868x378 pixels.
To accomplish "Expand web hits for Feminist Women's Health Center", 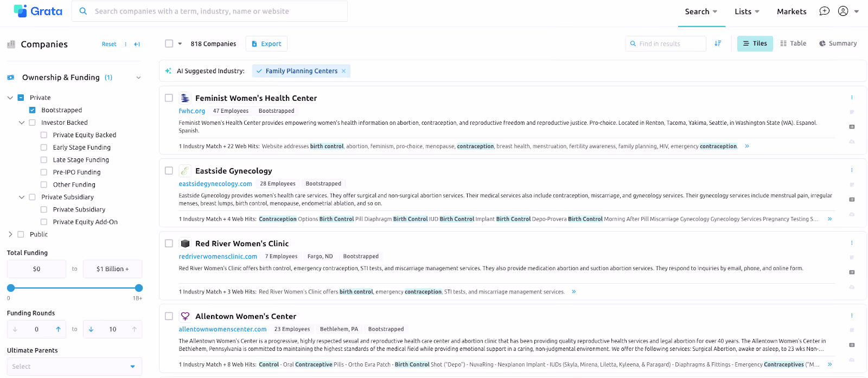I will click(747, 146).
